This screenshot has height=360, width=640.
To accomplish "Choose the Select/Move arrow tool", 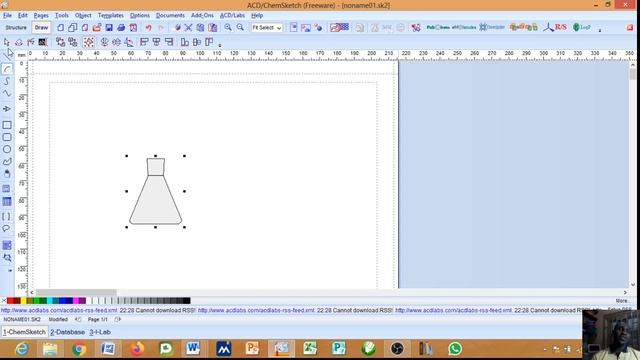I will 7,42.
